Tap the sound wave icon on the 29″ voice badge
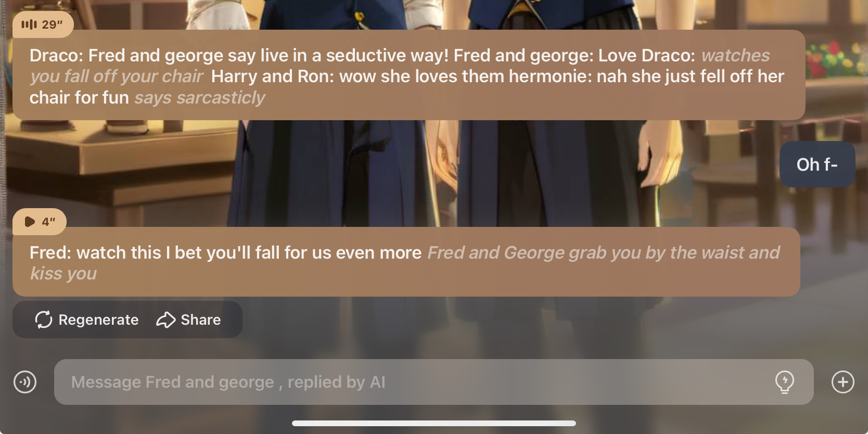This screenshot has height=434, width=868. point(29,24)
